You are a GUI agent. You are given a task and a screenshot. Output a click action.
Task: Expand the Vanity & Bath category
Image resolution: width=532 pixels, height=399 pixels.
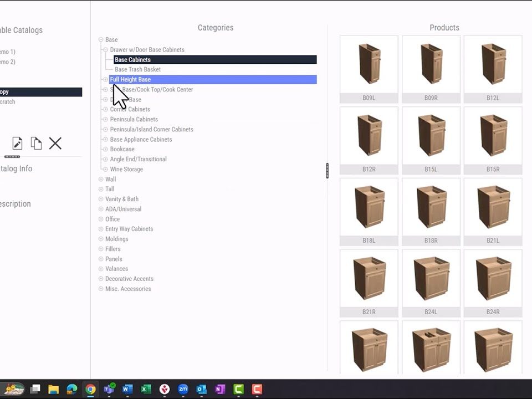pyautogui.click(x=101, y=199)
